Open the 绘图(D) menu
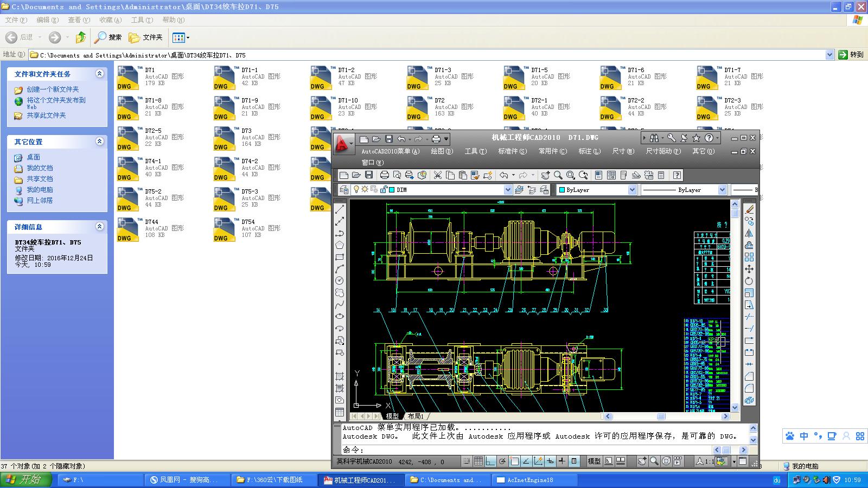 [442, 151]
